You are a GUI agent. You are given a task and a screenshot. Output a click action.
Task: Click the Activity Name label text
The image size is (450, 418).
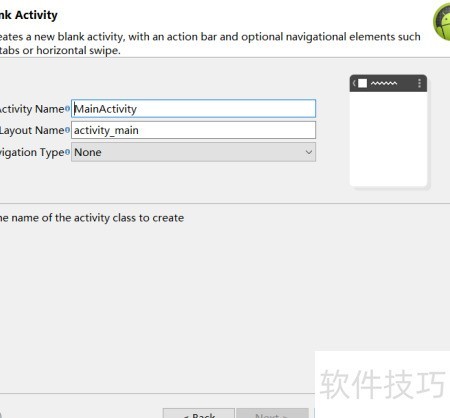click(32, 109)
